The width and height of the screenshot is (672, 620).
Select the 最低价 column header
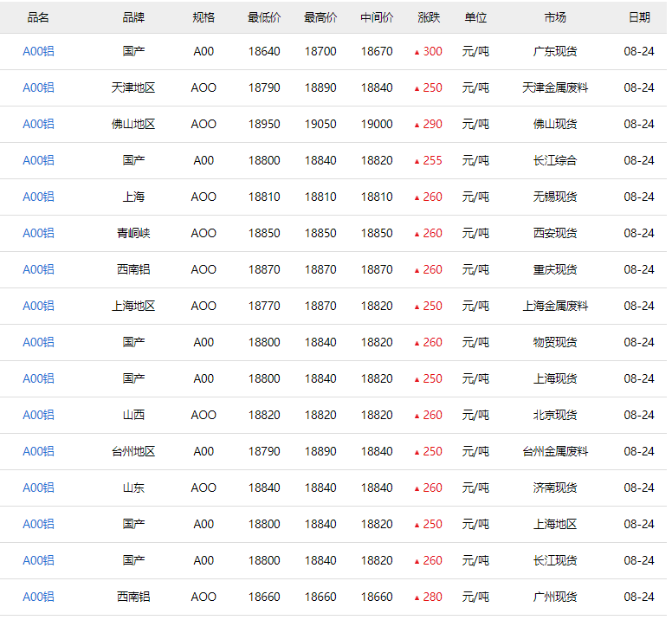coord(264,17)
